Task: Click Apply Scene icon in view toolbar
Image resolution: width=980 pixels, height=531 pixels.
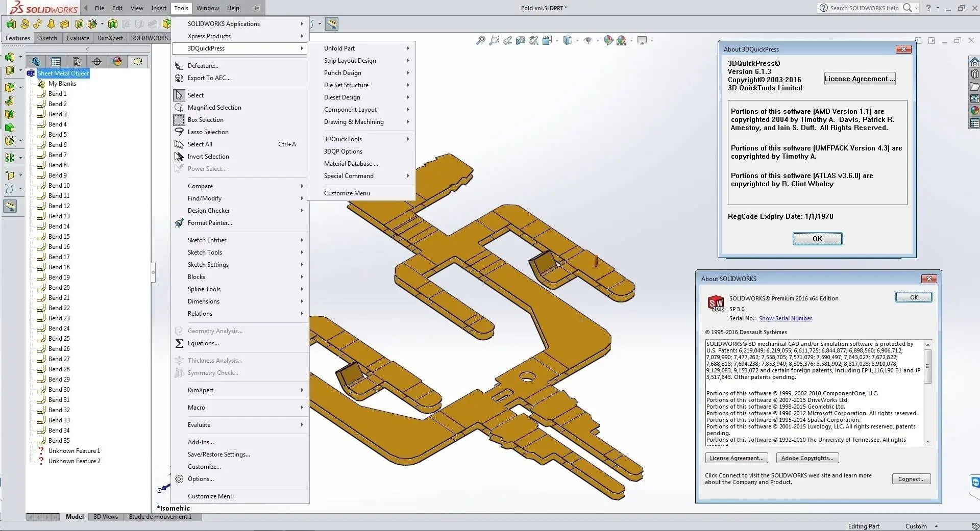Action: (x=621, y=40)
